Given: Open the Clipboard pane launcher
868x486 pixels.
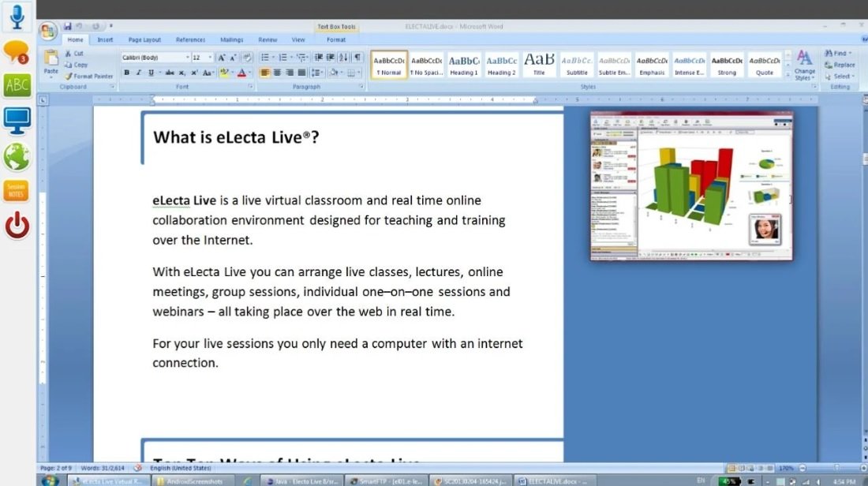Looking at the screenshot, I should (x=112, y=87).
